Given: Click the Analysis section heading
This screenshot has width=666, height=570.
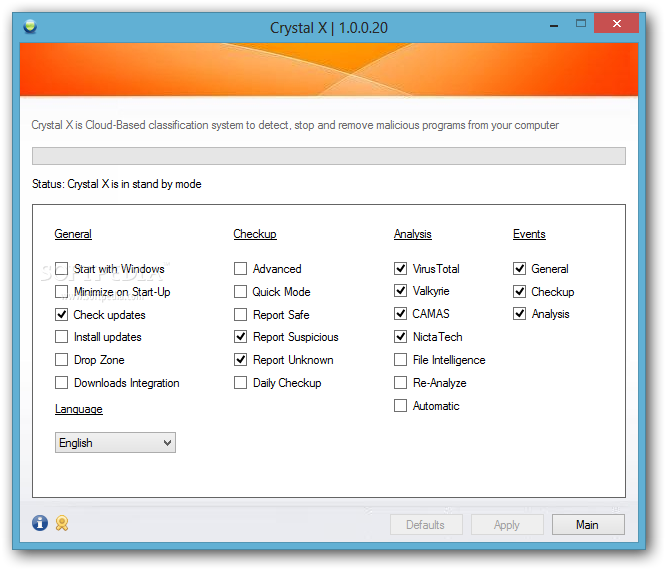Looking at the screenshot, I should (412, 234).
